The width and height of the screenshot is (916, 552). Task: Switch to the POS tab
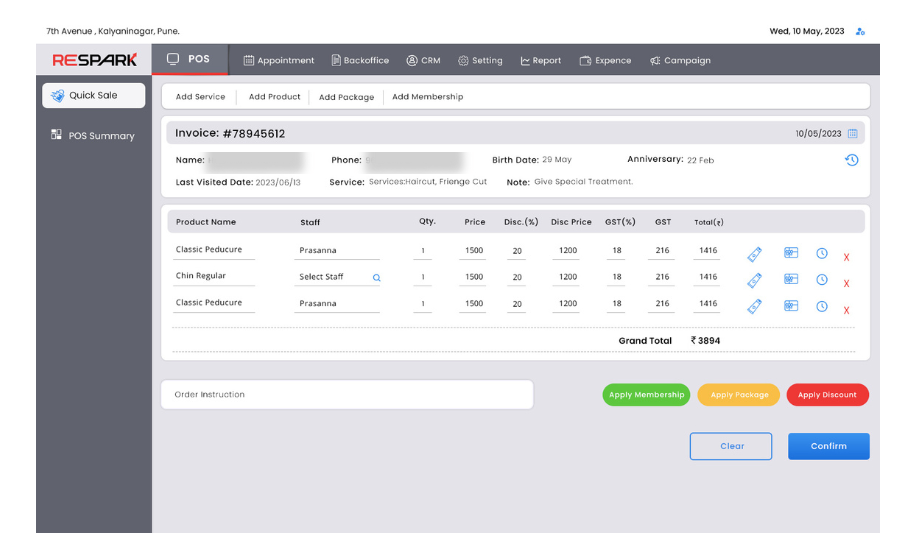click(190, 59)
